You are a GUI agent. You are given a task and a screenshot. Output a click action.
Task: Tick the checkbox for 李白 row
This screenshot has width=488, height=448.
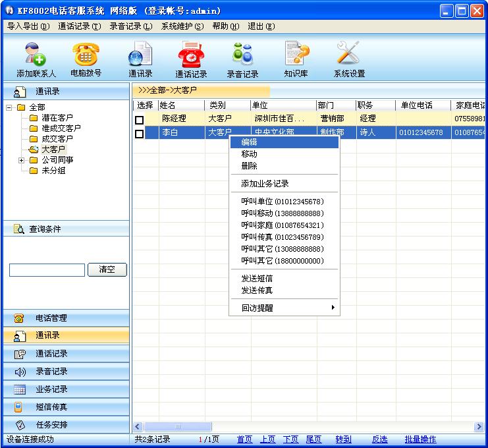[140, 134]
